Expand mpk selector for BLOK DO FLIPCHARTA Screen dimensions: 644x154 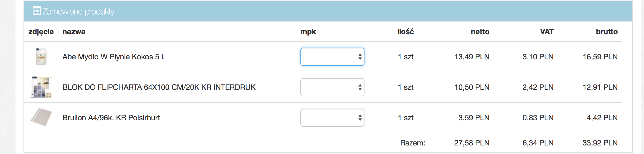pyautogui.click(x=332, y=87)
